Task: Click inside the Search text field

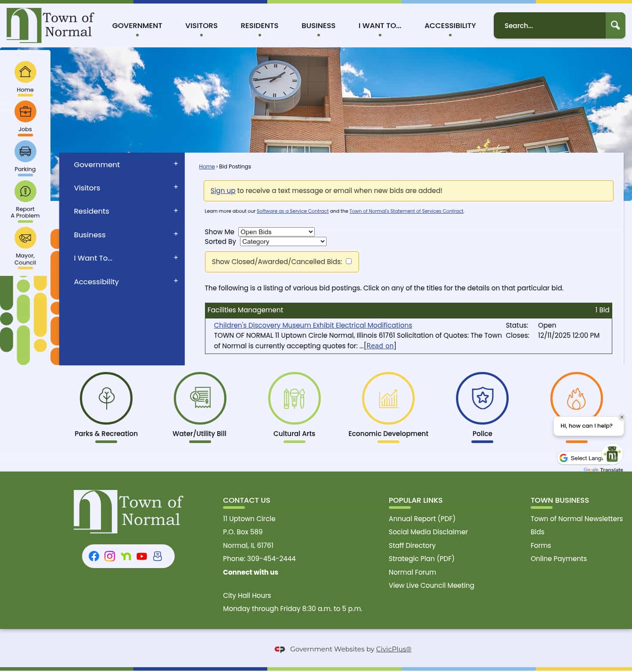Action: point(549,25)
